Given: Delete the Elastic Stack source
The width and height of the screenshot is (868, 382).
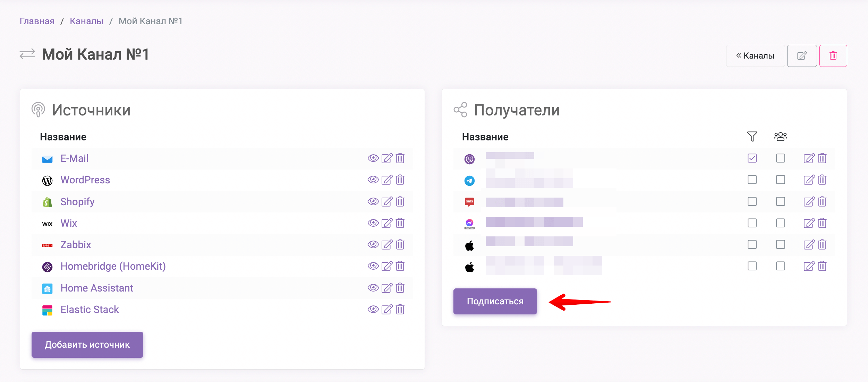Looking at the screenshot, I should [400, 309].
